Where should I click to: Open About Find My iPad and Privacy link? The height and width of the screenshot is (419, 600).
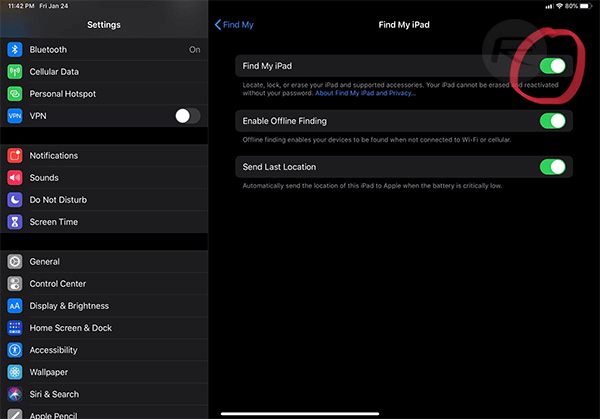365,93
